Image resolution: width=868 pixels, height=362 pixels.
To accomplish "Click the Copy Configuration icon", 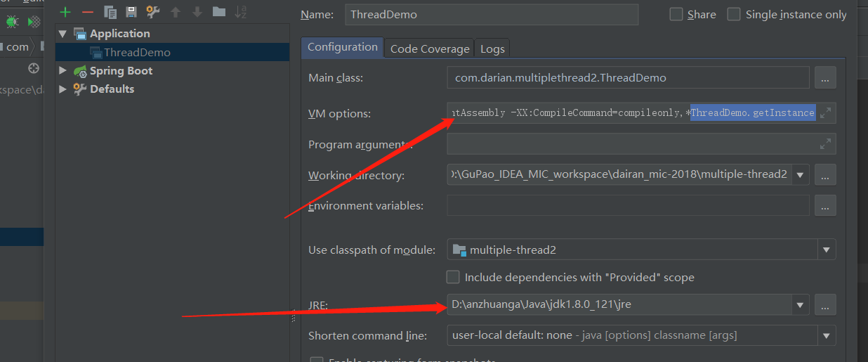I will pyautogui.click(x=110, y=11).
